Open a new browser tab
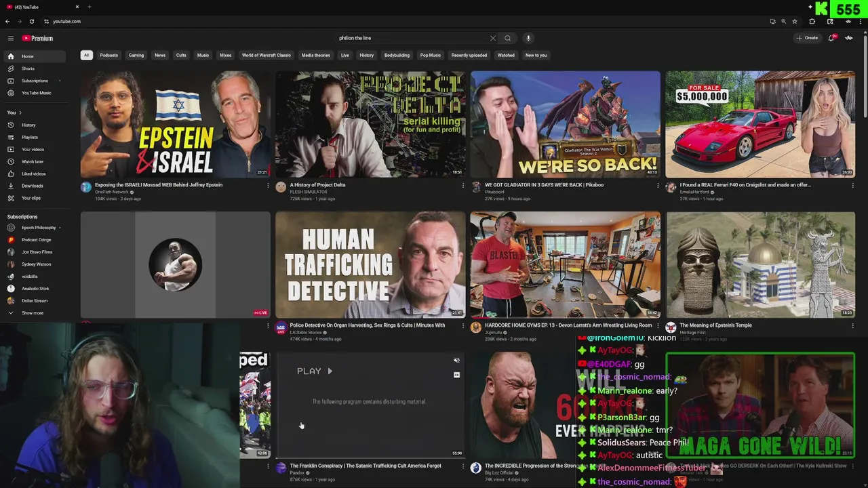The height and width of the screenshot is (488, 868). pyautogui.click(x=89, y=7)
